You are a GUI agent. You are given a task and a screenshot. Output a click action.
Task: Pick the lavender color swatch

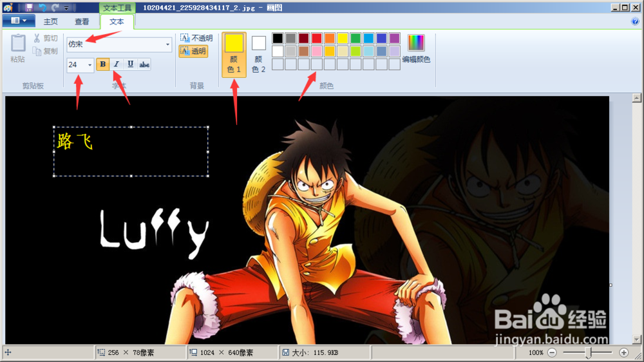coord(394,52)
